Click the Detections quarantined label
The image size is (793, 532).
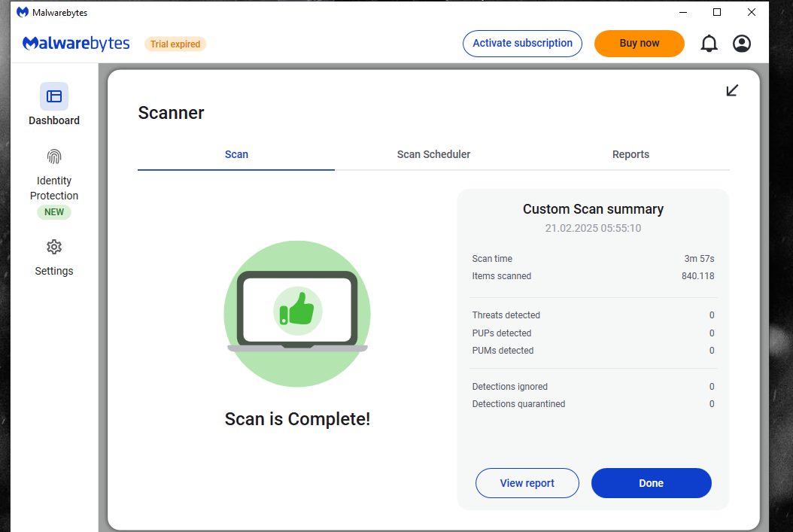(x=518, y=404)
